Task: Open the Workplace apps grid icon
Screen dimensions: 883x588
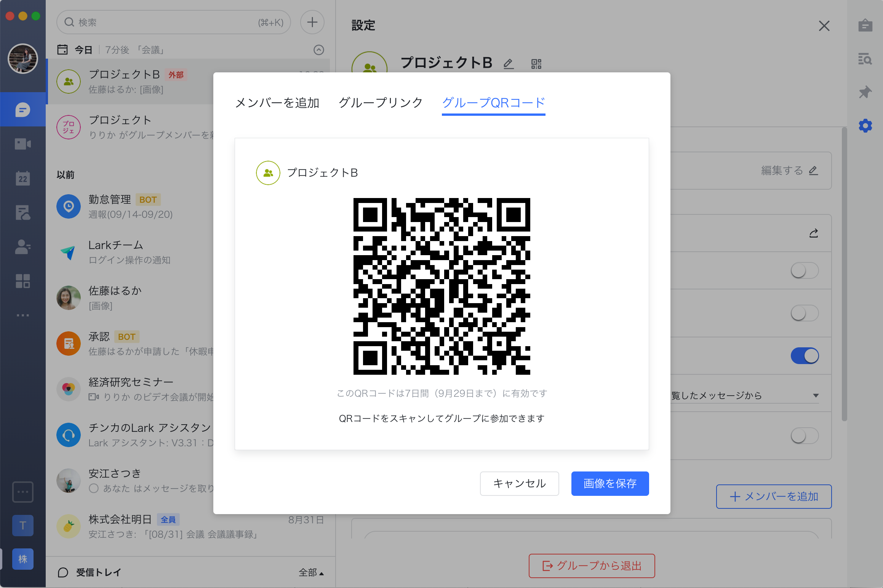Action: pos(23,281)
